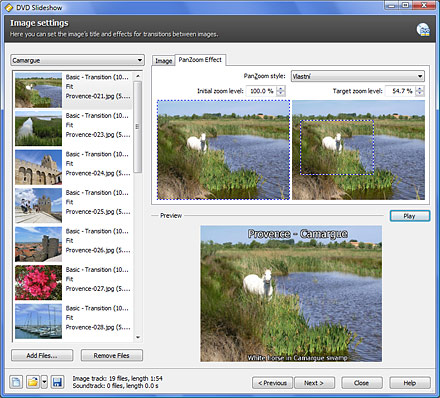Increase the Target zoom level with the up arrow
Screen dimensions: 440x398
coord(420,88)
